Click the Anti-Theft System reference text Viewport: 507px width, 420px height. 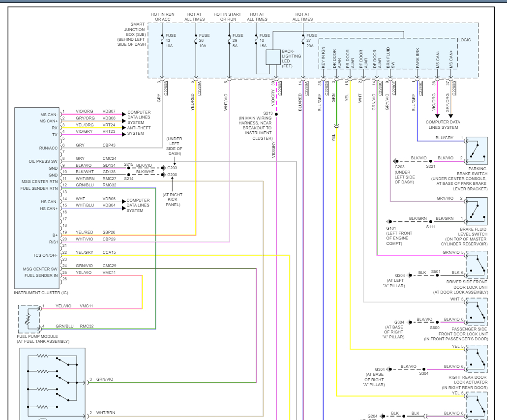(139, 128)
